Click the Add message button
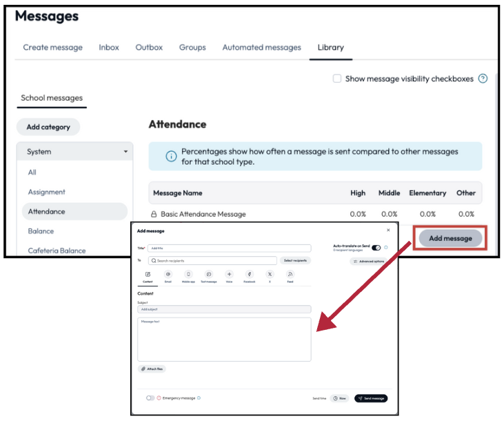 [450, 238]
